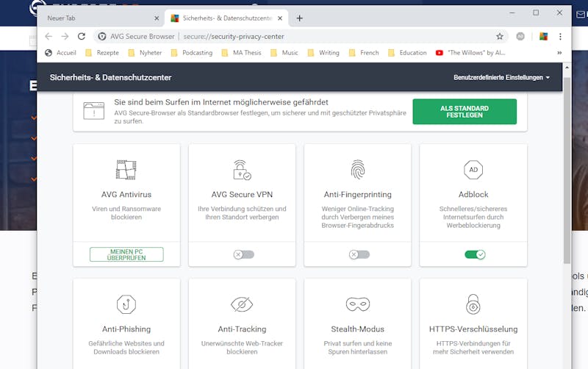
Task: Open the Writing bookmark folder
Action: coord(323,53)
